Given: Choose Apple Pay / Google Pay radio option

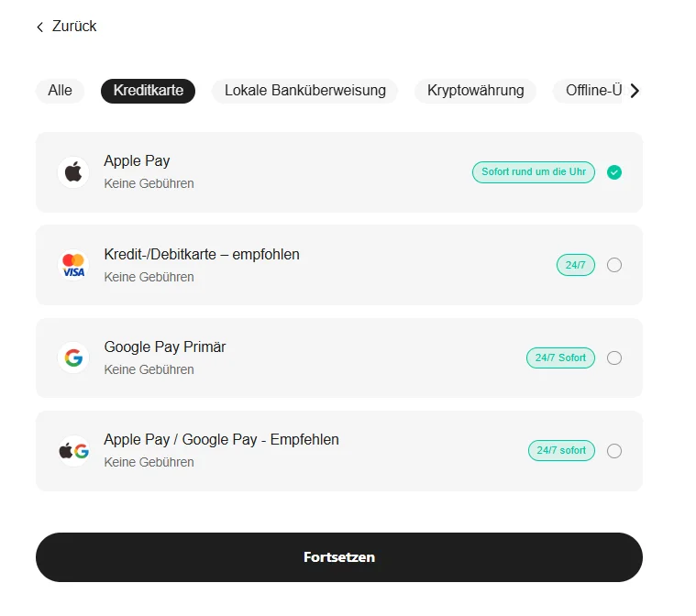Looking at the screenshot, I should click(x=614, y=451).
